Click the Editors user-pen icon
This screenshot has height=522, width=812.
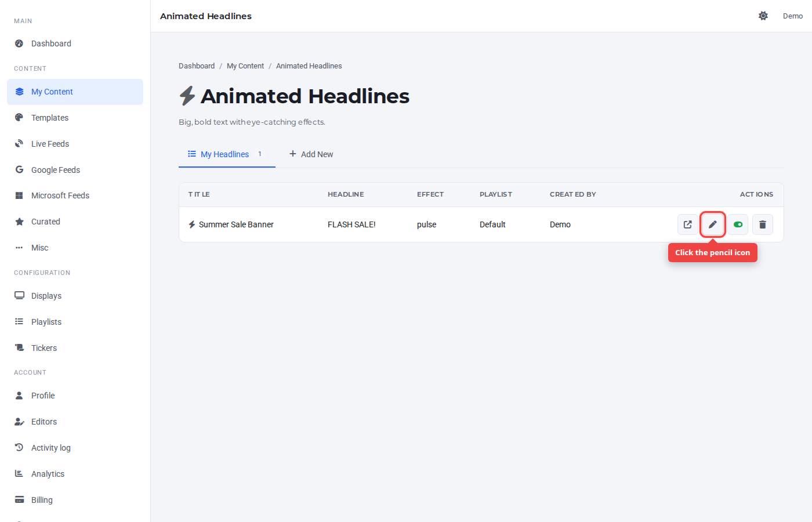point(19,422)
